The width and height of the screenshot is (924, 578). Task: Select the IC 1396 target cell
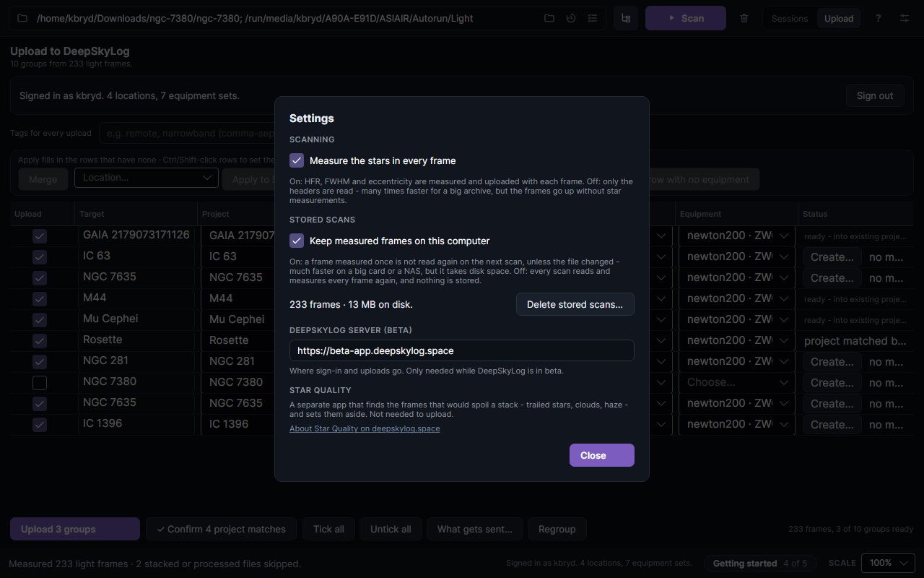coord(136,424)
